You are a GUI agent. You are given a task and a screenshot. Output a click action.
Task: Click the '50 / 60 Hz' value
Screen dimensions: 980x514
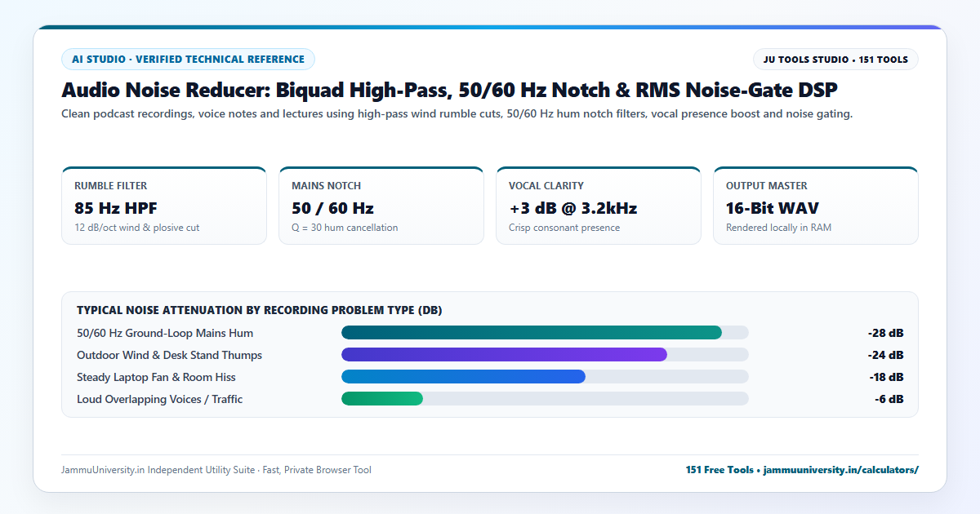[332, 208]
